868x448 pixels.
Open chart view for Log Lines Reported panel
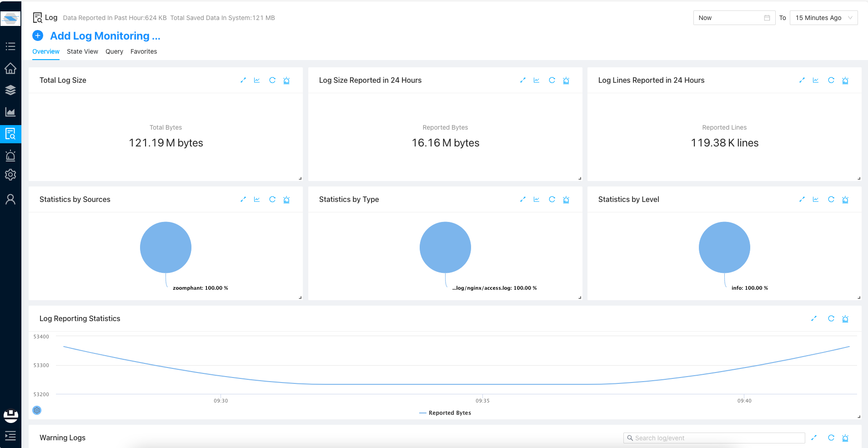[x=816, y=81]
